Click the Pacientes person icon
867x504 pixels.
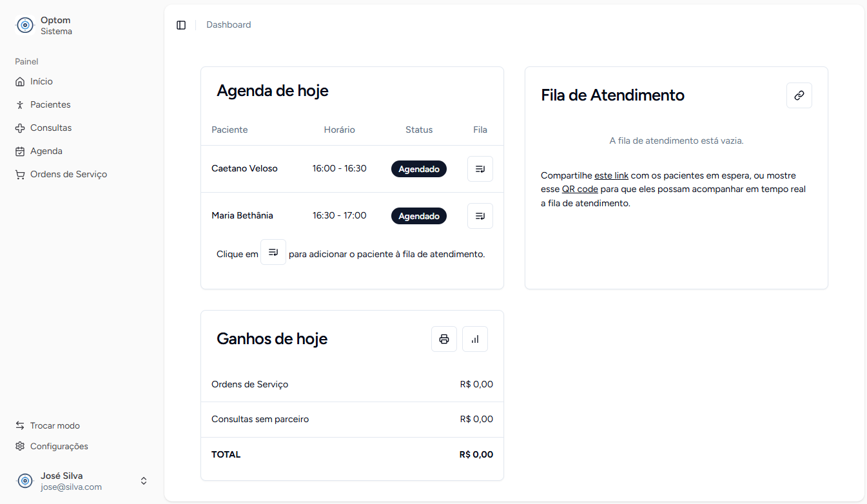(20, 105)
